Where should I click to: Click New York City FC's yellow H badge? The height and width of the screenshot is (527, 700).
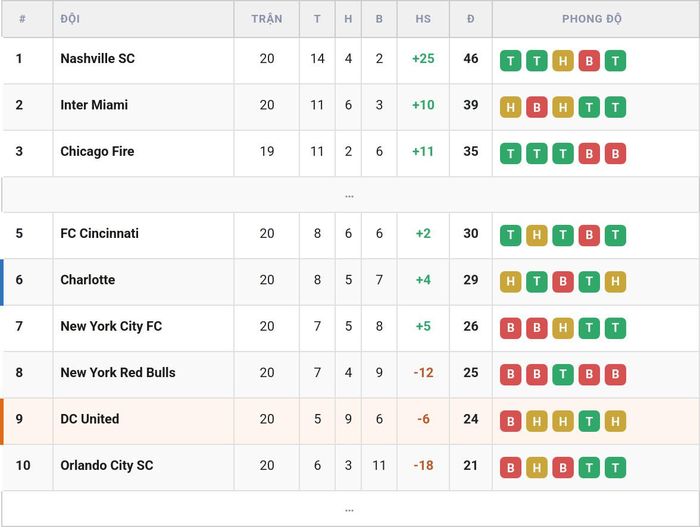coord(562,328)
